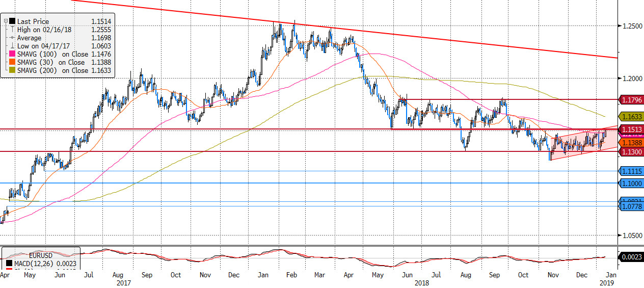Click the orange SMAVG (30) color swatch

12,62
